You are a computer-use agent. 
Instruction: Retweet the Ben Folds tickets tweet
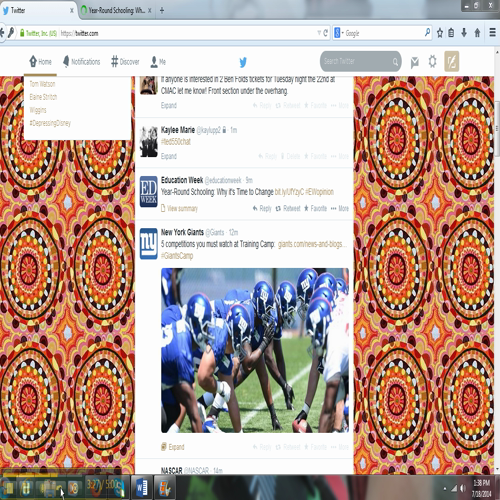pyautogui.click(x=288, y=106)
